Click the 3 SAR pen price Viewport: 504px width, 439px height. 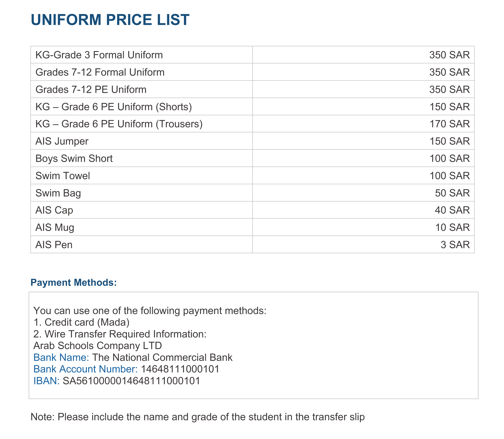point(455,245)
